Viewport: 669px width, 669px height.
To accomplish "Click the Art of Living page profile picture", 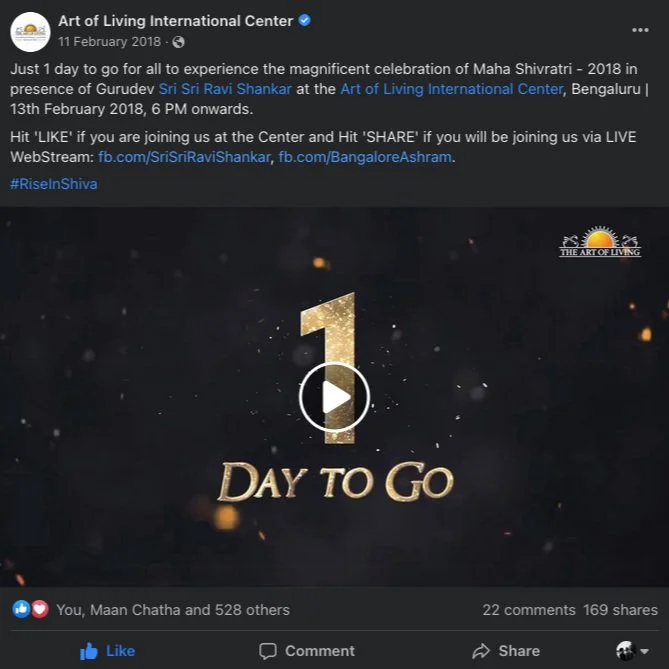I will (30, 32).
